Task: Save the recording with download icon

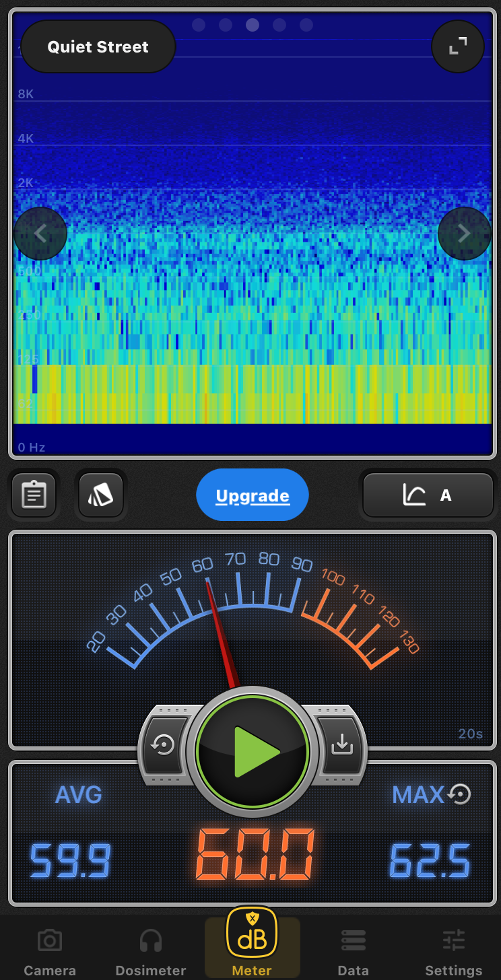Action: point(341,744)
